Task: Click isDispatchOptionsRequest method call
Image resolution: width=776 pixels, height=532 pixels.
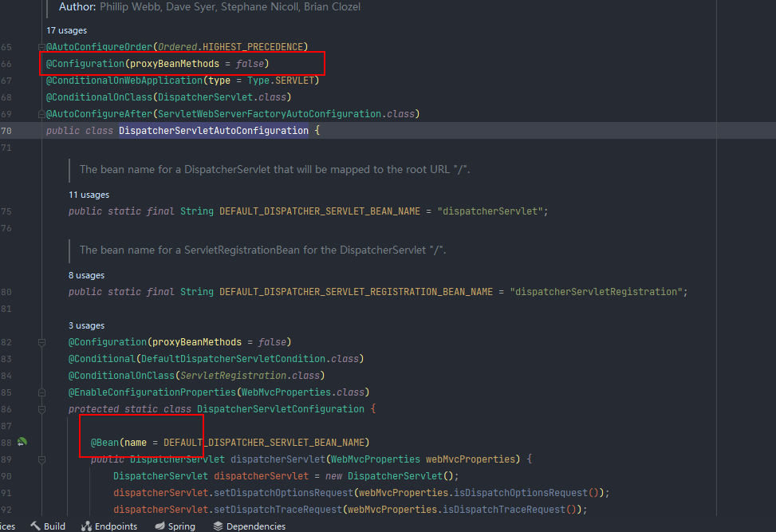Action: pos(521,493)
